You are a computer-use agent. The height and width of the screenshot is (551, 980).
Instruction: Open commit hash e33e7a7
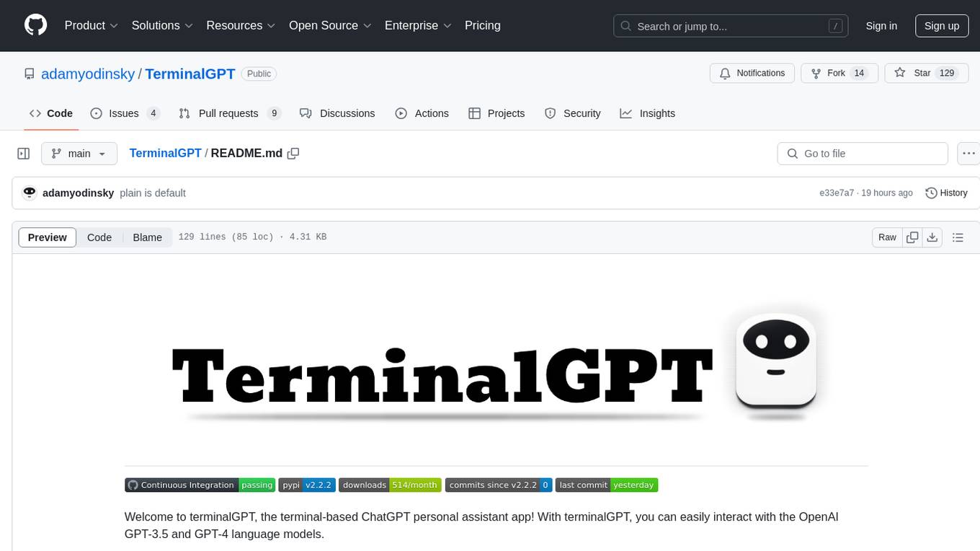pyautogui.click(x=837, y=193)
